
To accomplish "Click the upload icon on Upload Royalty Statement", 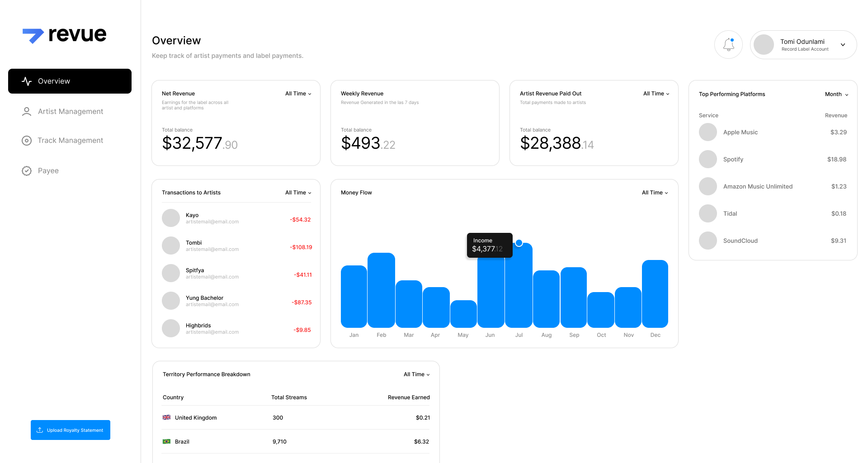I will (x=40, y=430).
